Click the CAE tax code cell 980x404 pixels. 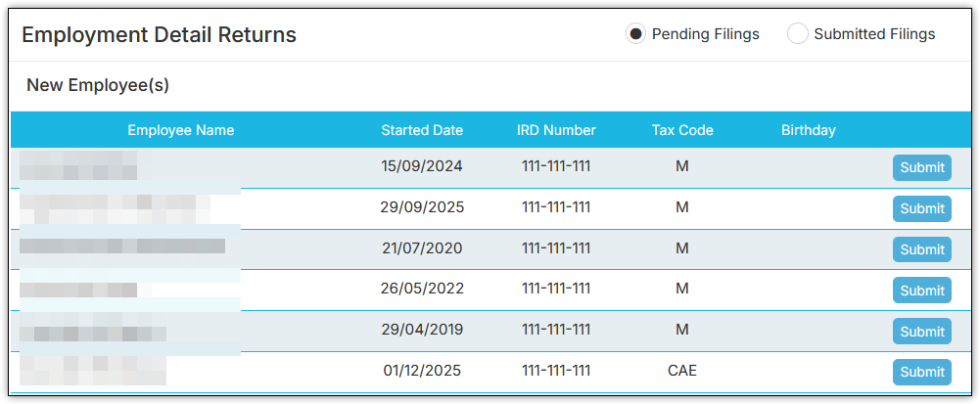[682, 371]
